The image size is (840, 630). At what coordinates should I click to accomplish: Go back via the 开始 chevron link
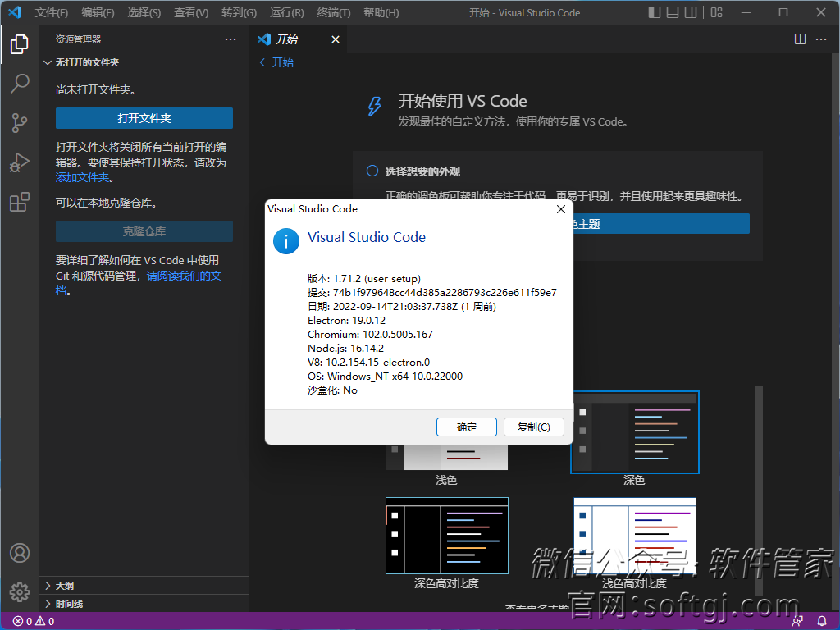[276, 62]
